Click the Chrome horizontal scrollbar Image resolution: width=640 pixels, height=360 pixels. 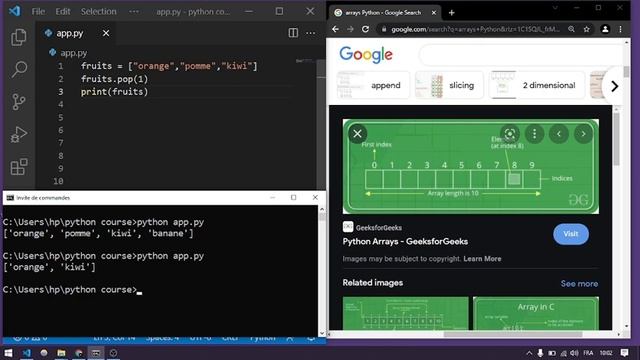click(x=513, y=334)
